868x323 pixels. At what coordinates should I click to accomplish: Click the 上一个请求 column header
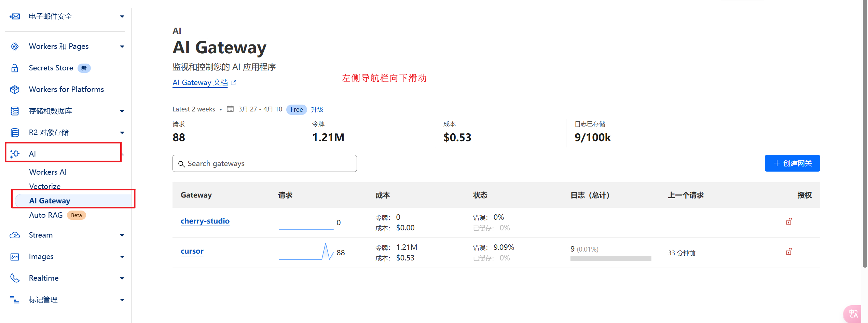[x=686, y=195]
